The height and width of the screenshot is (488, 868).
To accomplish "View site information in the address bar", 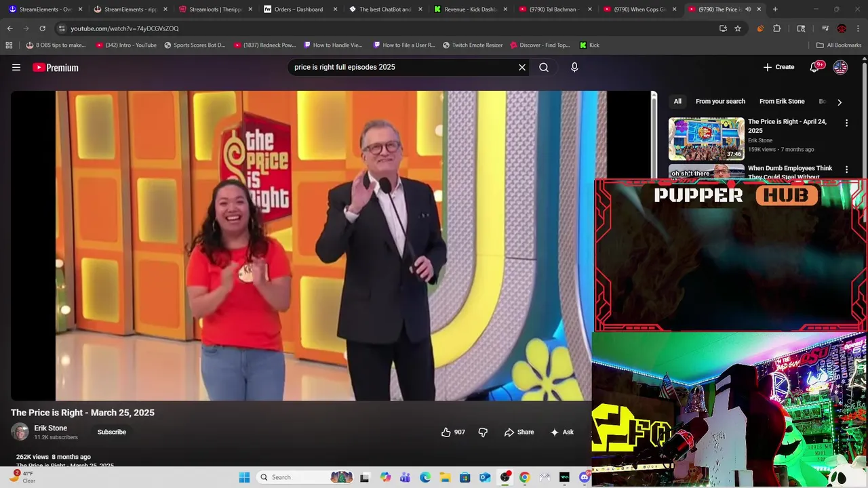I will [x=62, y=28].
